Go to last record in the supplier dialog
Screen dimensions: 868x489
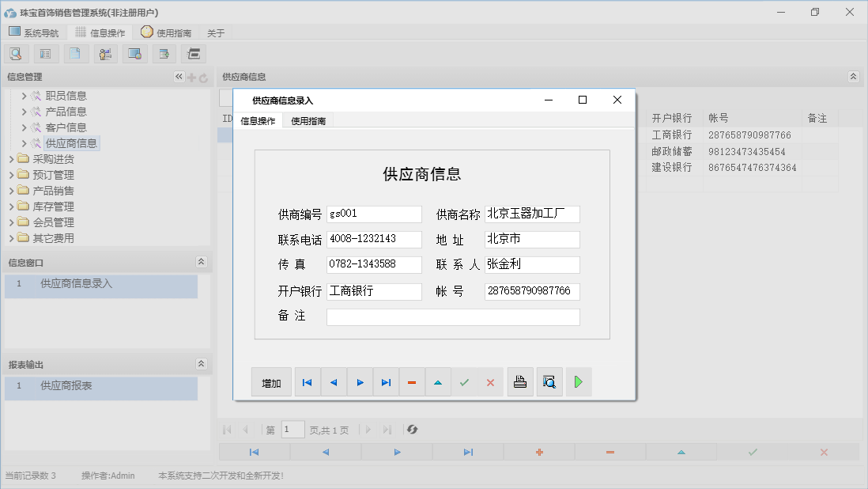pos(386,382)
